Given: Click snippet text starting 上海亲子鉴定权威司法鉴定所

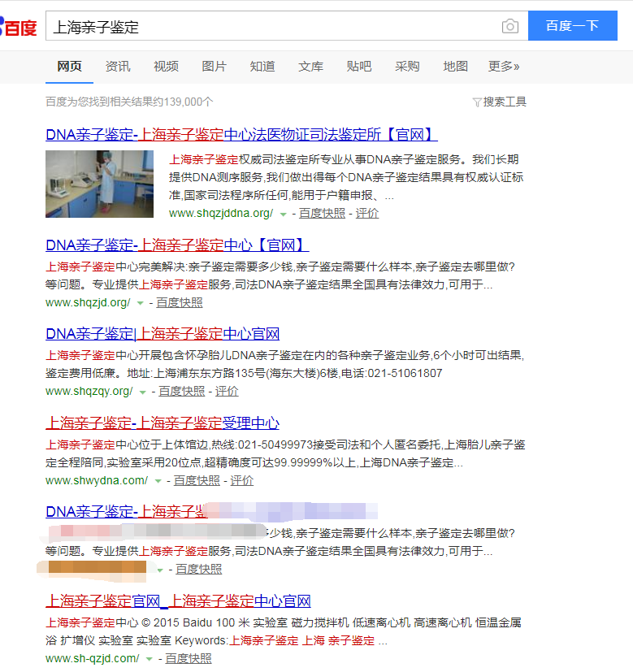Looking at the screenshot, I should (x=346, y=177).
